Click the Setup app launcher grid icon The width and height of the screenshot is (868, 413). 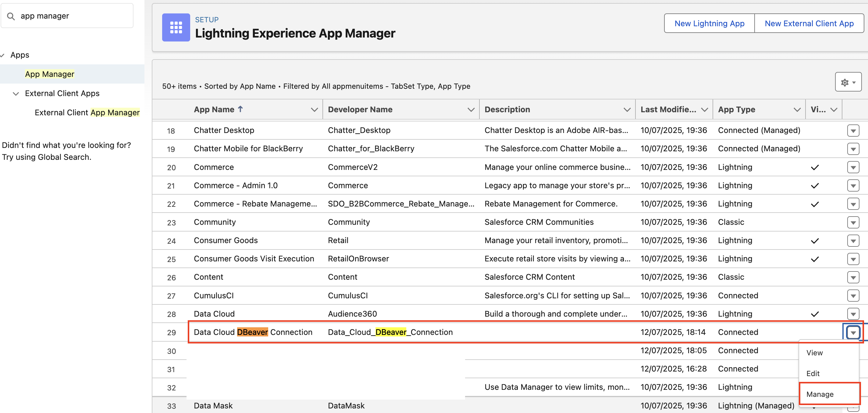tap(176, 27)
